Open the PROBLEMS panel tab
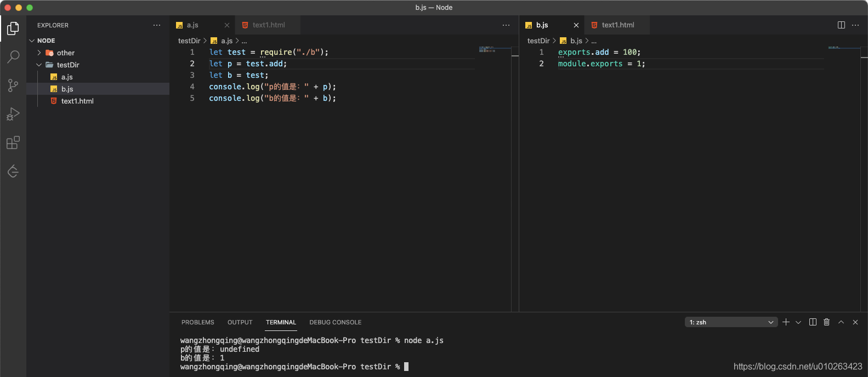The image size is (868, 377). pos(198,322)
